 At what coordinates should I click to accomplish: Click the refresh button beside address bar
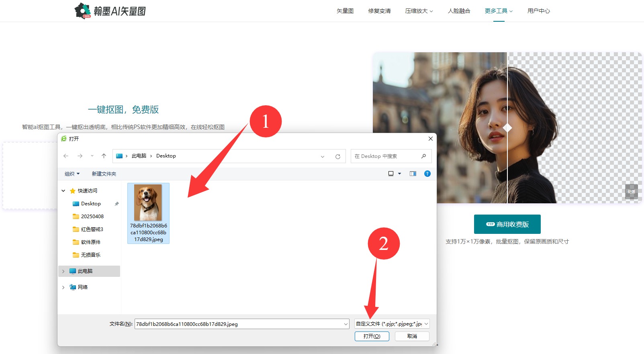[338, 156]
